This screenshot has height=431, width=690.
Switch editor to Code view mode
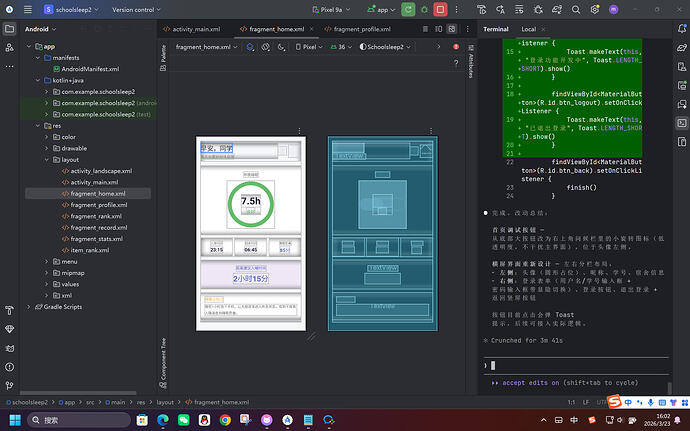click(x=425, y=29)
